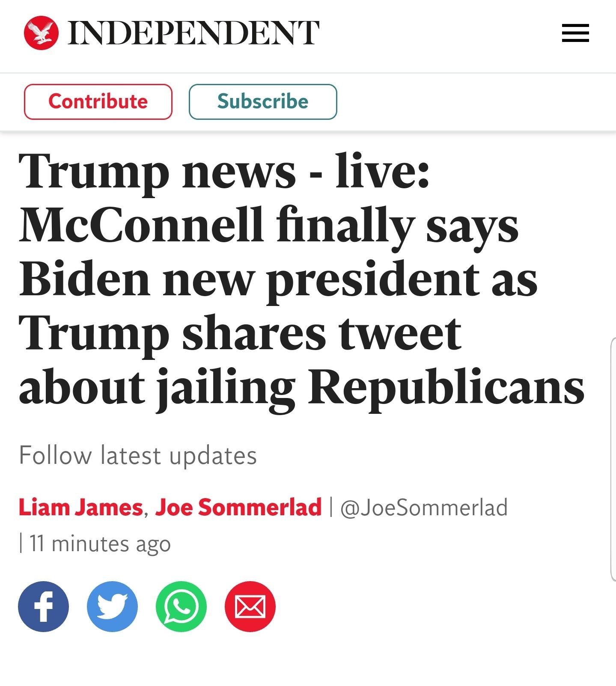
Task: Open Liam James author page
Action: pos(80,507)
